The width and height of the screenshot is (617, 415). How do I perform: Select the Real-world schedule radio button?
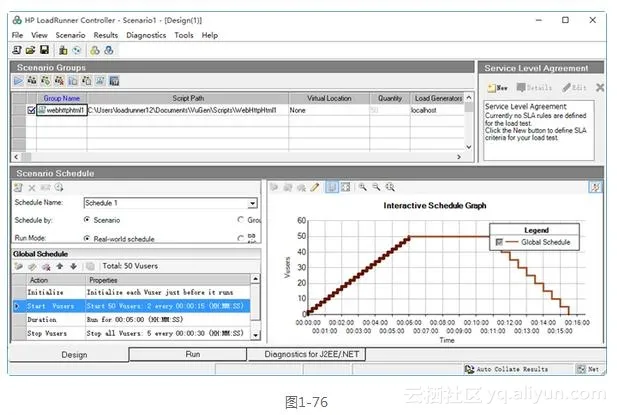(87, 238)
